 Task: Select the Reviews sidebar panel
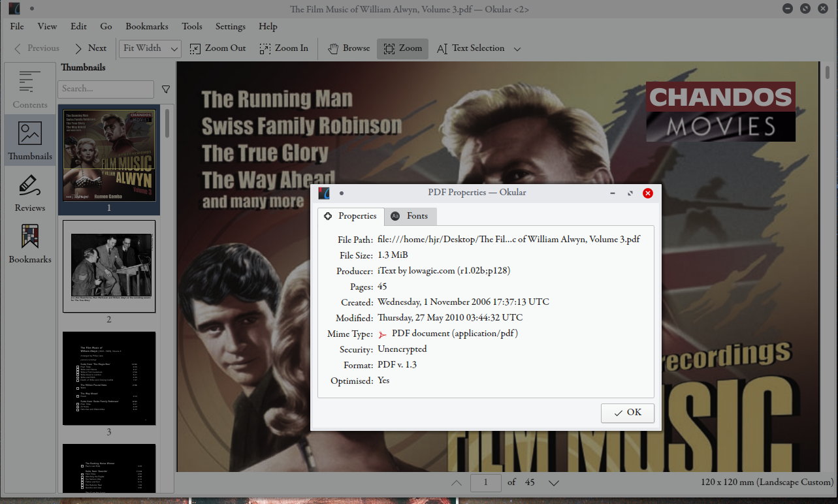[29, 191]
